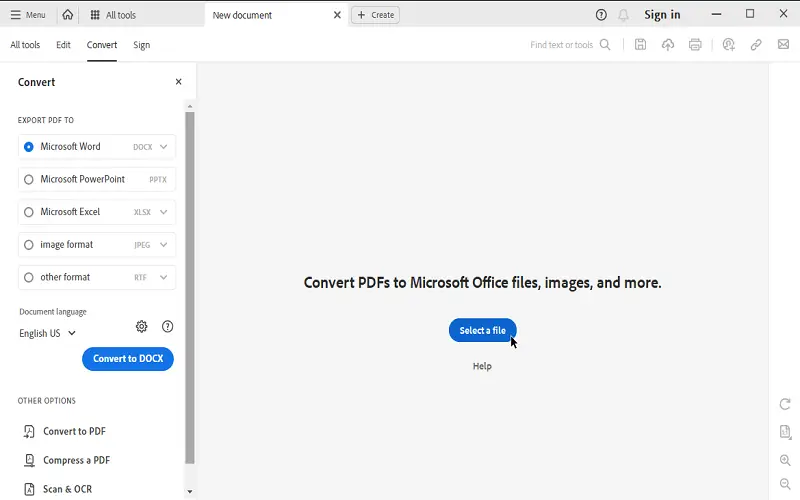Click the zoom in magnifier icon
Viewport: 800px width, 500px height.
[785, 460]
